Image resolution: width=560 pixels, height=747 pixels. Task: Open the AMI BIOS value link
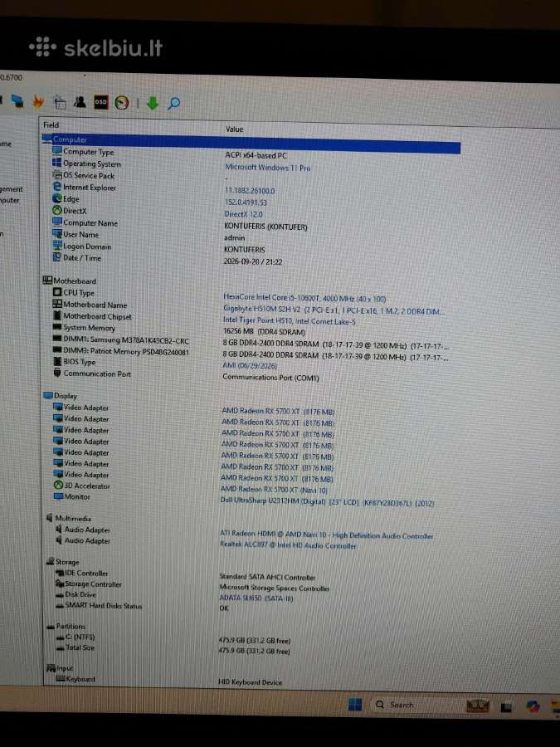tap(250, 365)
